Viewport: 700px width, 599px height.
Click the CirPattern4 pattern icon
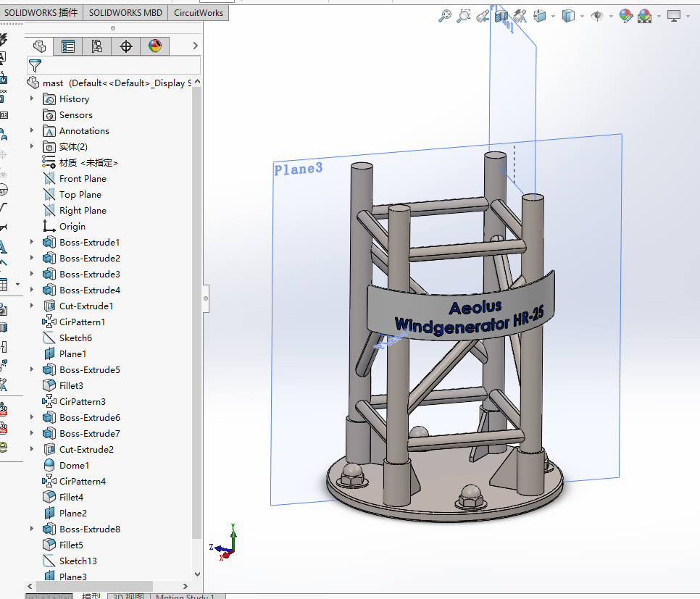point(49,481)
